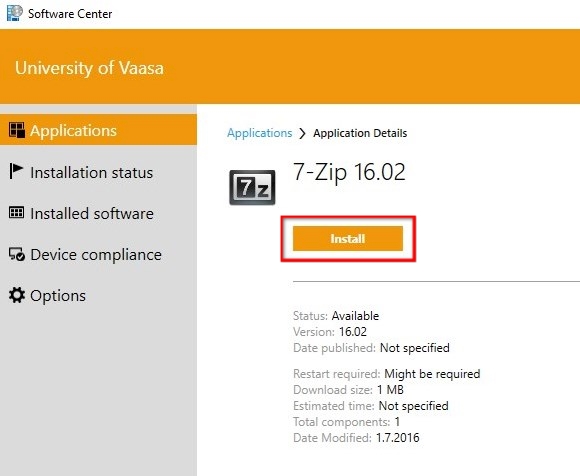Click the 7-Zip application logo
Image resolution: width=580 pixels, height=476 pixels.
[252, 187]
